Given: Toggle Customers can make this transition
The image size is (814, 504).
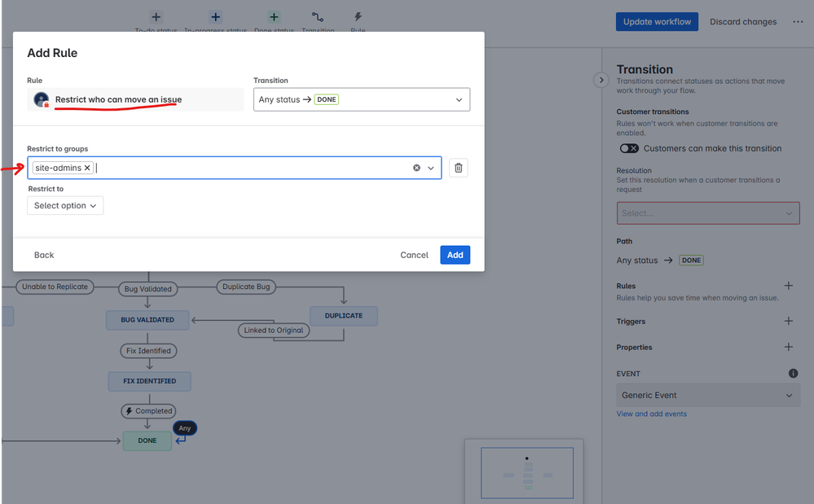Looking at the screenshot, I should (629, 148).
